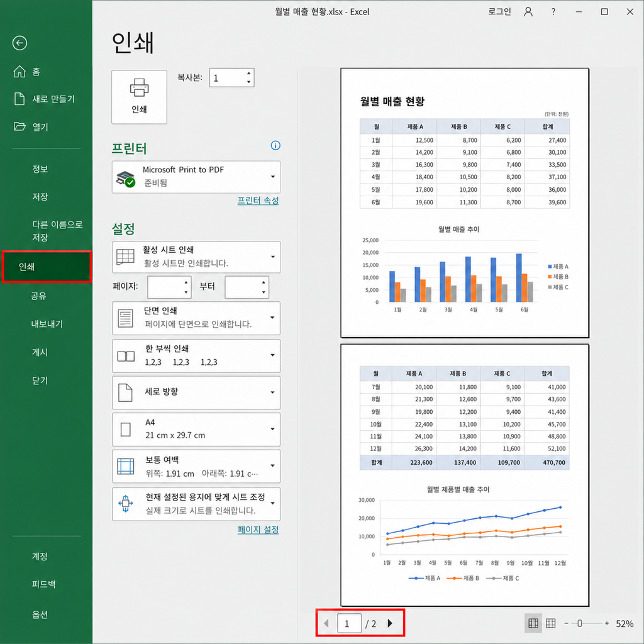Choose 저장 in the sidebar
The image size is (644, 644).
[40, 196]
